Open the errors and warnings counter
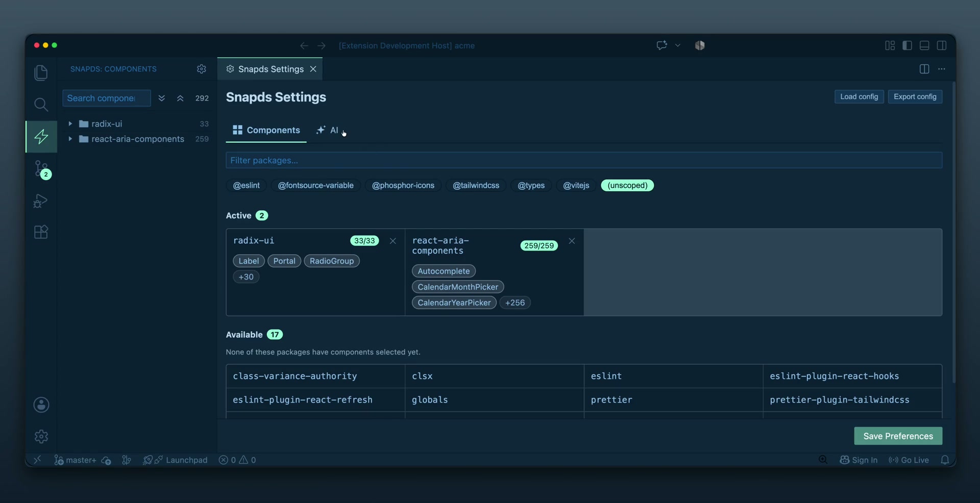 237,460
